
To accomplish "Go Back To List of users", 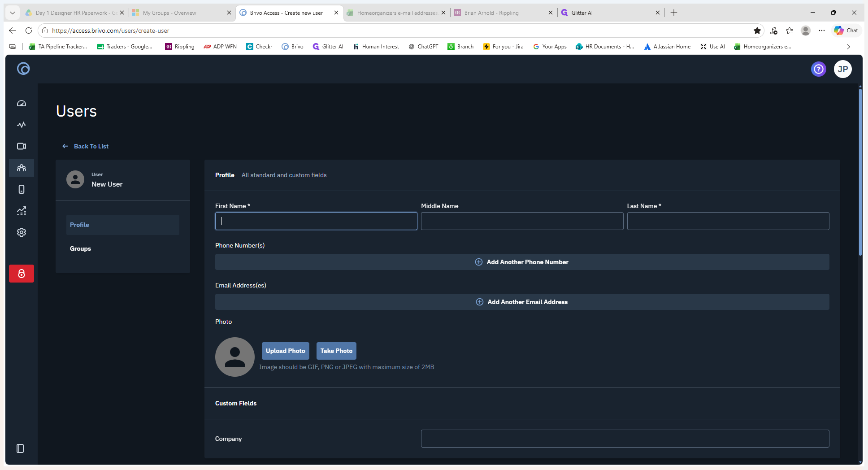I will click(85, 146).
